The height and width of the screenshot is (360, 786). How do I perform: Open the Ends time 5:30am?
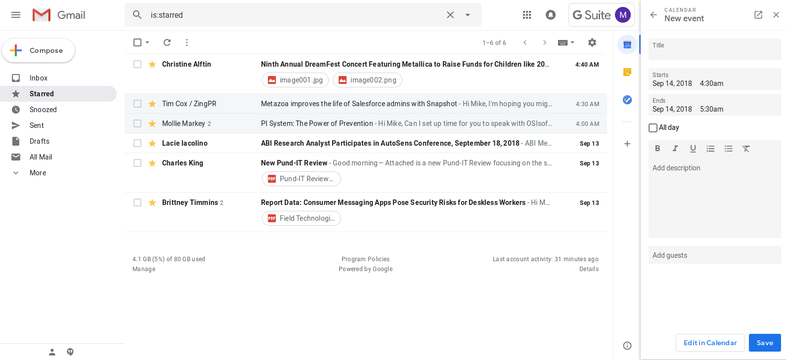(x=711, y=109)
